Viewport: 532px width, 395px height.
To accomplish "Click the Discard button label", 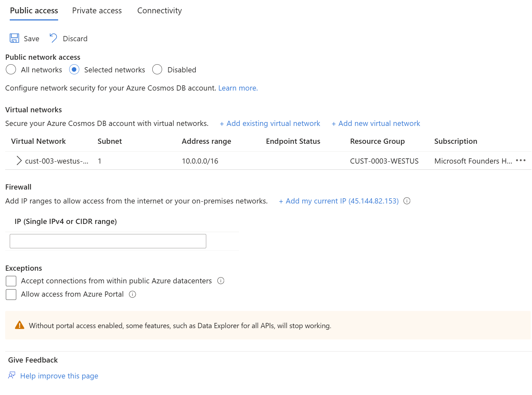I will point(75,39).
